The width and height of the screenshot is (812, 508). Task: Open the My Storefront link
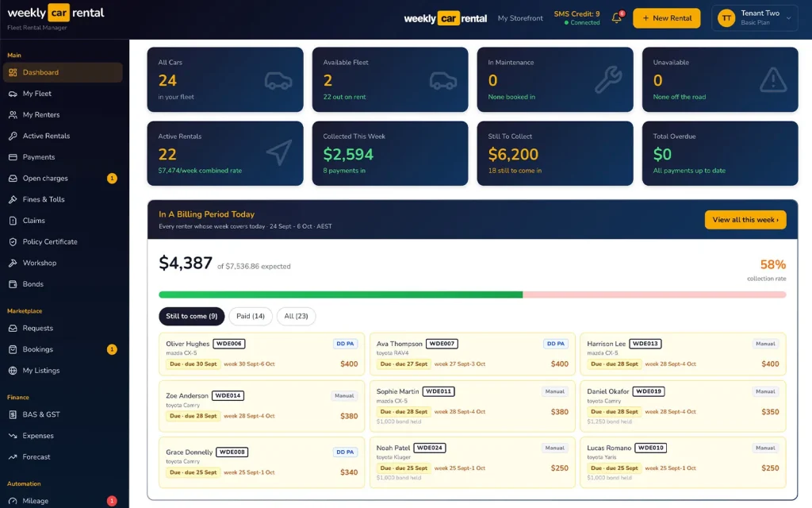[x=520, y=18]
